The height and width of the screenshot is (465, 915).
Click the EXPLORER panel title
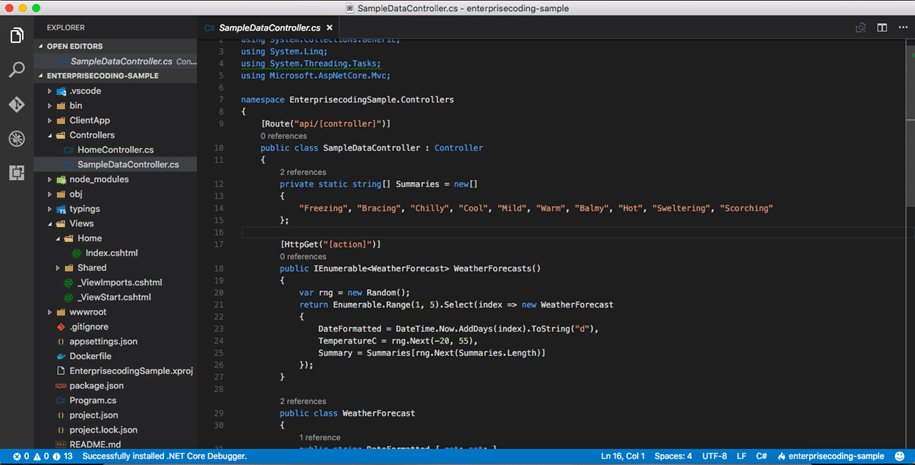(66, 27)
